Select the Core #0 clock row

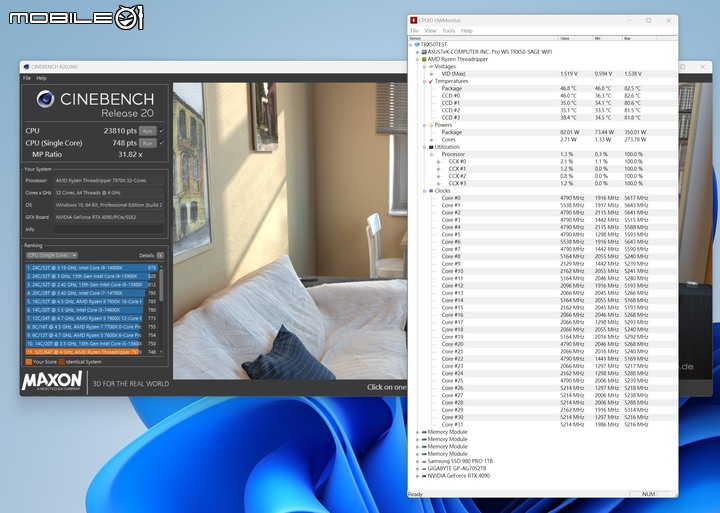[542, 198]
